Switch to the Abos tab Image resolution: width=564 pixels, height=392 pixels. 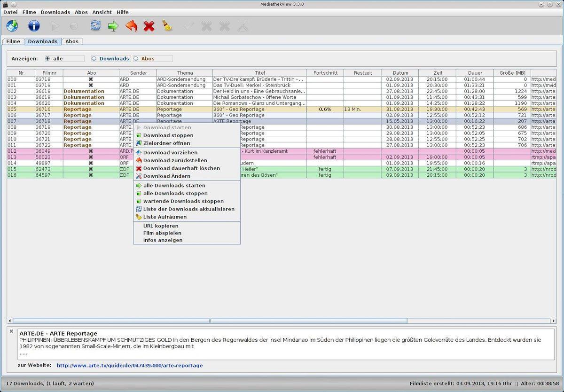click(x=72, y=41)
